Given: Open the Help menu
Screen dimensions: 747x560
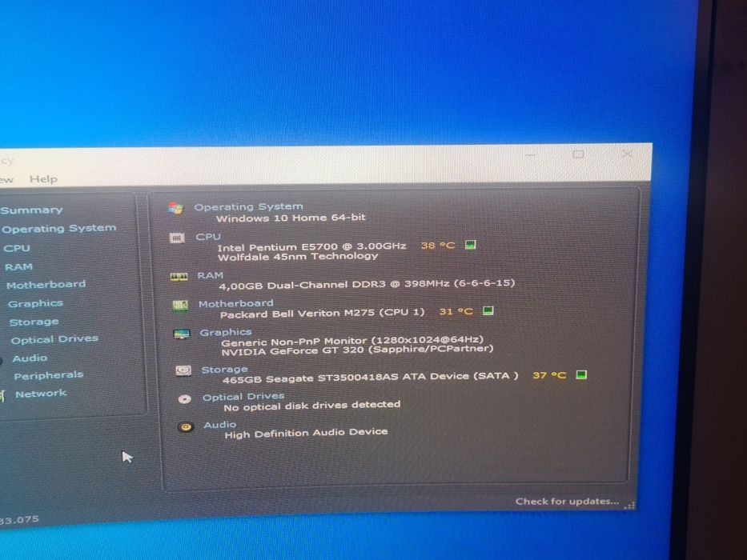Looking at the screenshot, I should click(43, 179).
